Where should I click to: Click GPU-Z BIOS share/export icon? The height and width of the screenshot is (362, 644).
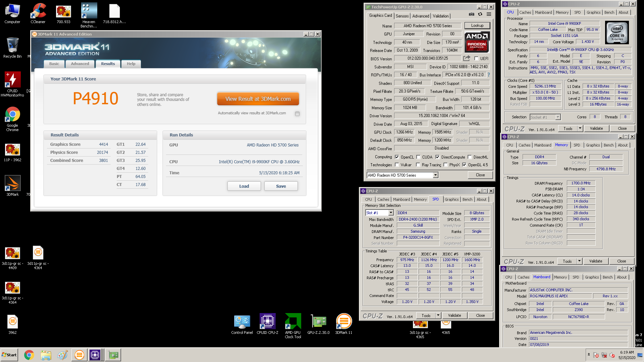(x=467, y=58)
